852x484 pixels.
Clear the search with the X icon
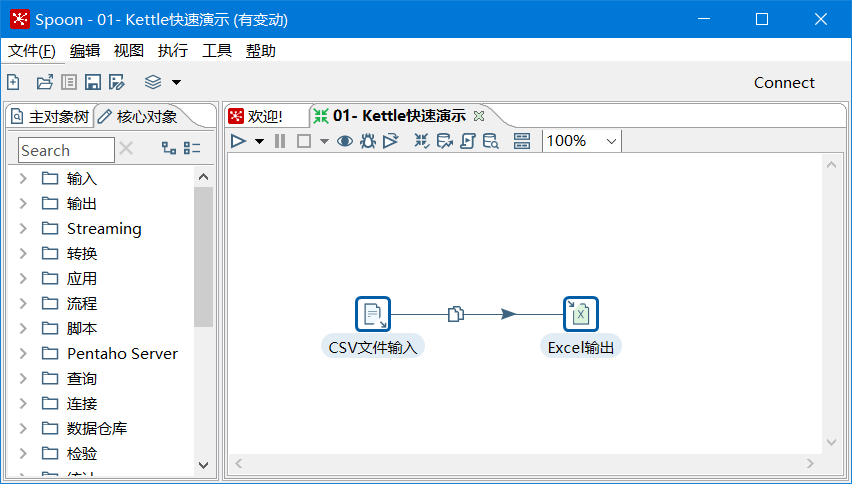click(x=126, y=148)
